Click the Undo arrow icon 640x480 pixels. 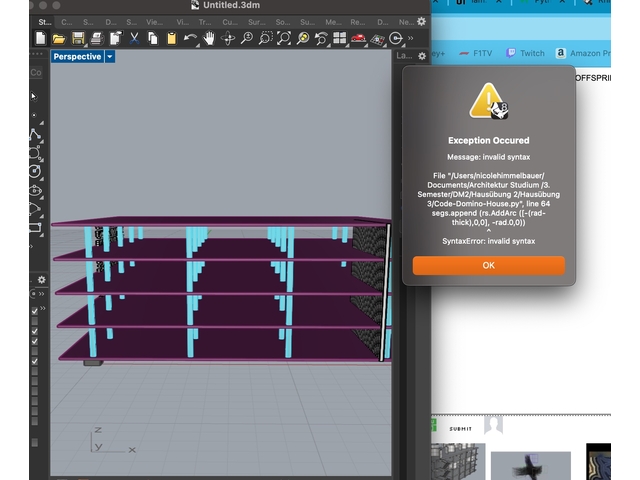(191, 39)
